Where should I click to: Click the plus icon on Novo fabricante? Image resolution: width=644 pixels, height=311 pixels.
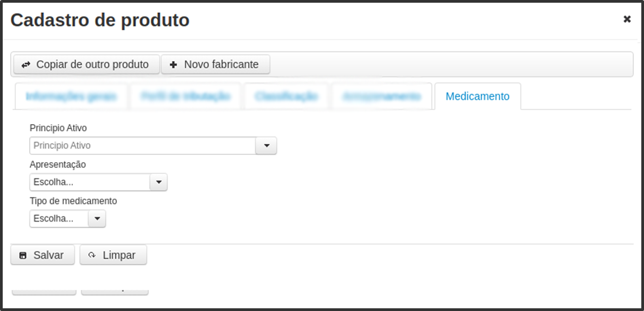[x=173, y=65]
